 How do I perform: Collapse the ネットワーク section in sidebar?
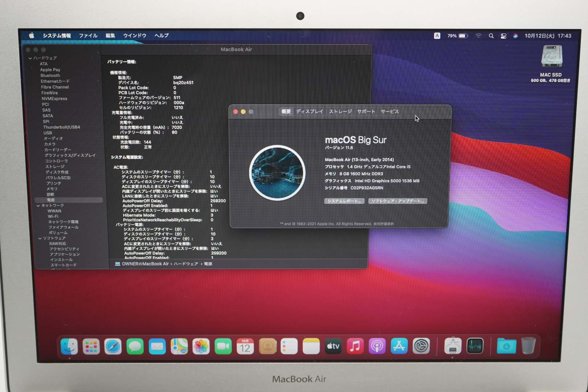[x=38, y=205]
